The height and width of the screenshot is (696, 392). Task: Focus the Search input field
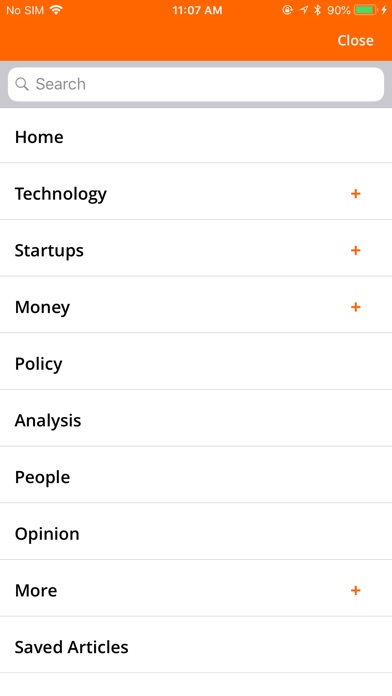point(196,84)
